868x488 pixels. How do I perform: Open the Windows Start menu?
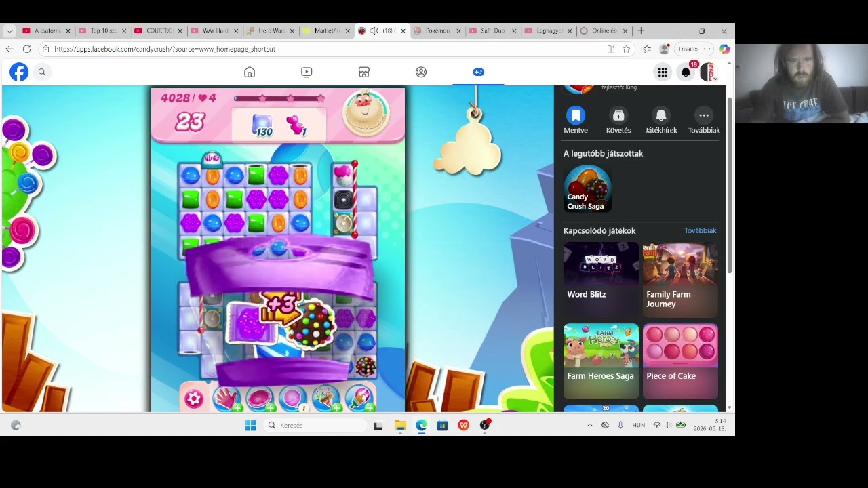tap(250, 425)
